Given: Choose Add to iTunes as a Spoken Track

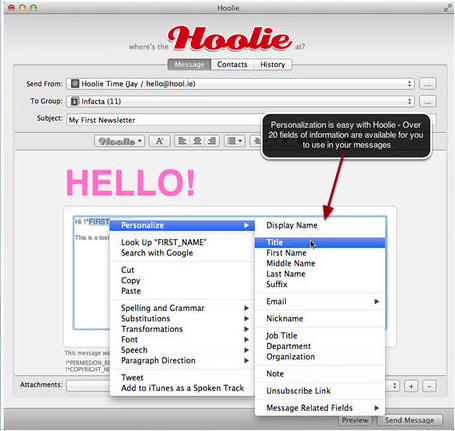Looking at the screenshot, I should 182,388.
